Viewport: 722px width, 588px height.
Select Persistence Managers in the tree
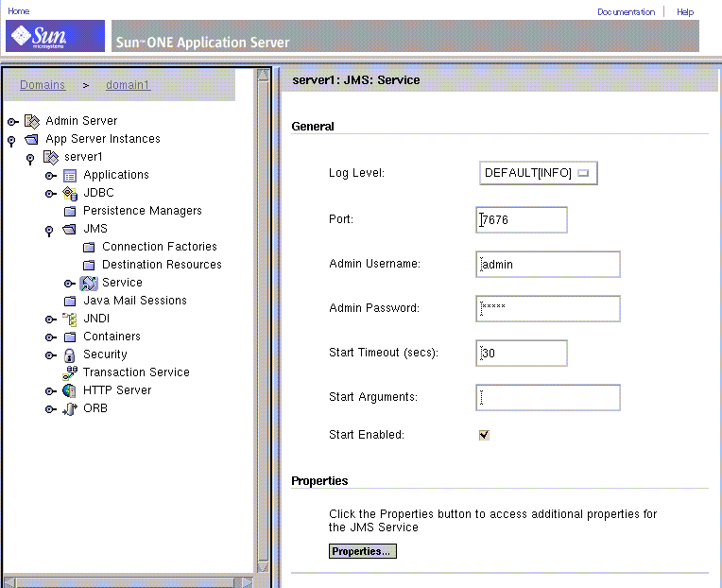(143, 211)
